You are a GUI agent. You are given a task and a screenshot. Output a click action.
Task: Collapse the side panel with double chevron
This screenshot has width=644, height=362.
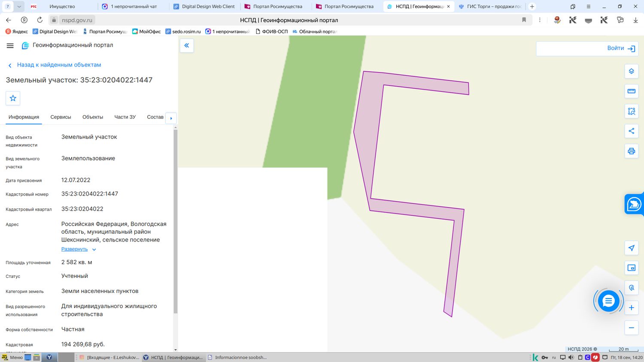[187, 45]
